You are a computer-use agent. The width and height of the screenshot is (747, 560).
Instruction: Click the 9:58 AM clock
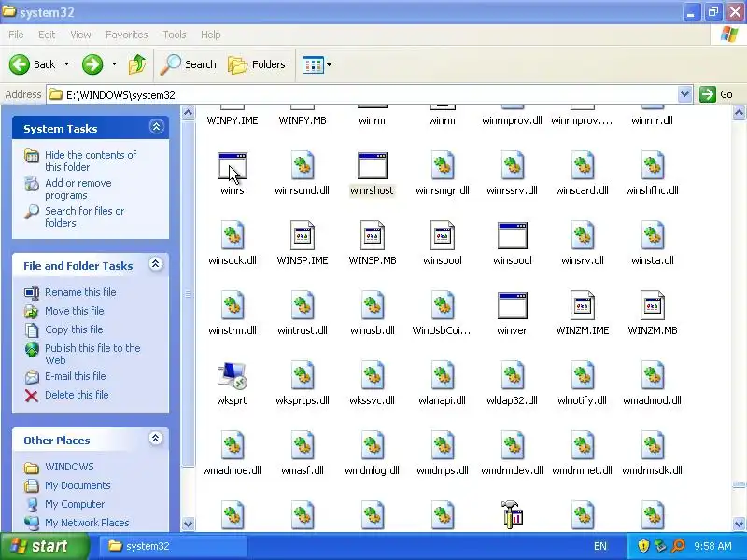tap(712, 546)
